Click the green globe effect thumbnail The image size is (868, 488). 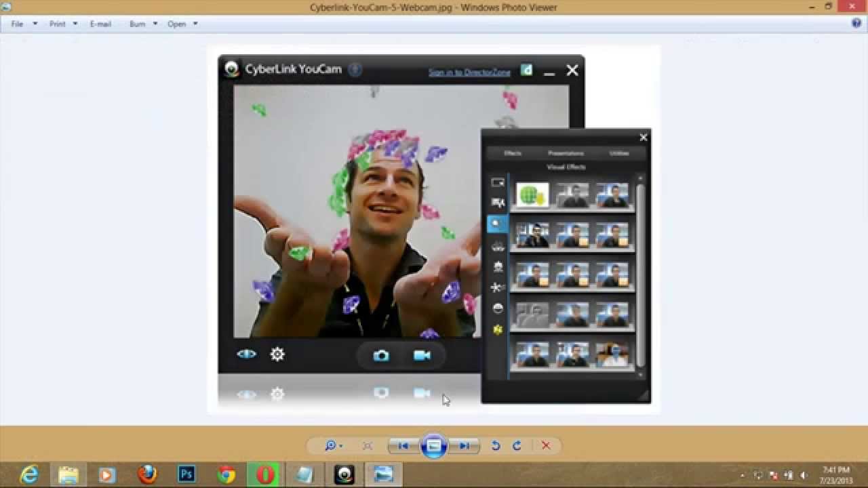click(532, 196)
